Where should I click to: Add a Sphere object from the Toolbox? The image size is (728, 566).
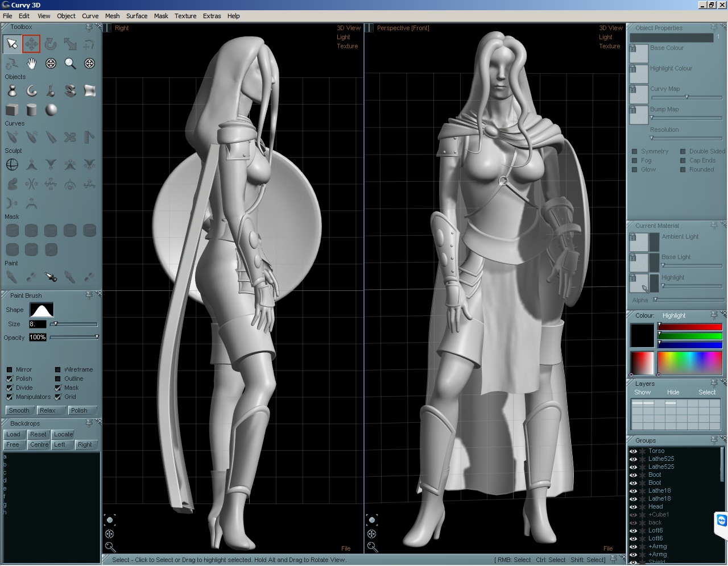(51, 110)
